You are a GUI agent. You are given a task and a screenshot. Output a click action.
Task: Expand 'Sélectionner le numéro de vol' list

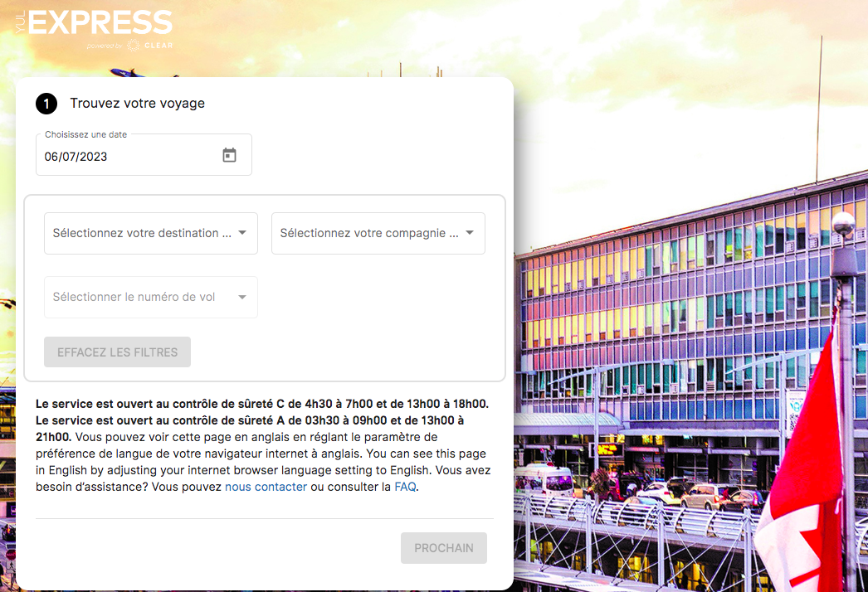click(150, 297)
